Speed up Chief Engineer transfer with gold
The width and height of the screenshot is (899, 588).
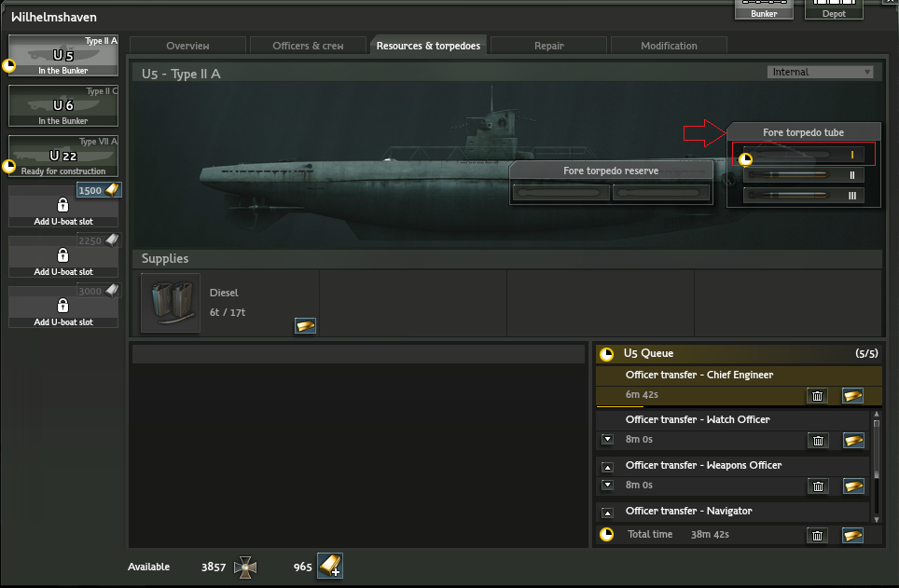tap(852, 396)
